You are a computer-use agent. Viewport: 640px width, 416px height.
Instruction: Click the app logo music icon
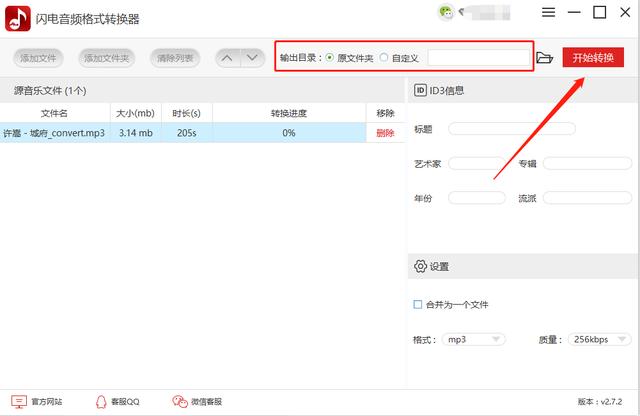18,18
